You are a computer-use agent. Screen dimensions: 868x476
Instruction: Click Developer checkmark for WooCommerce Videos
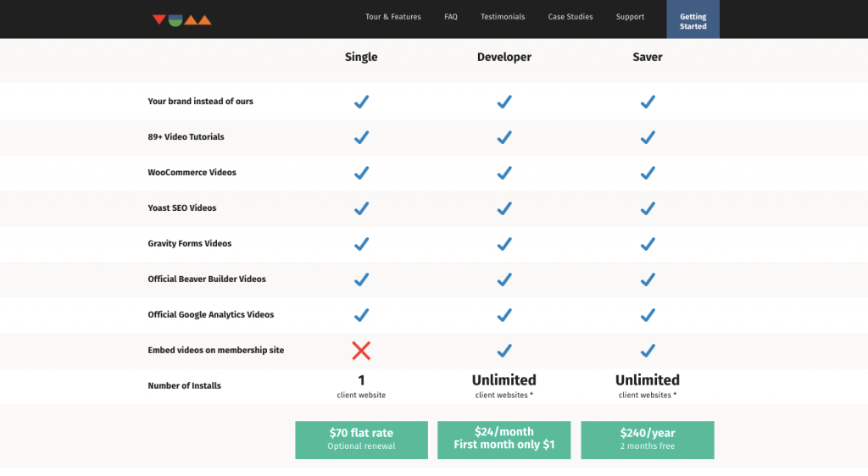click(x=504, y=173)
